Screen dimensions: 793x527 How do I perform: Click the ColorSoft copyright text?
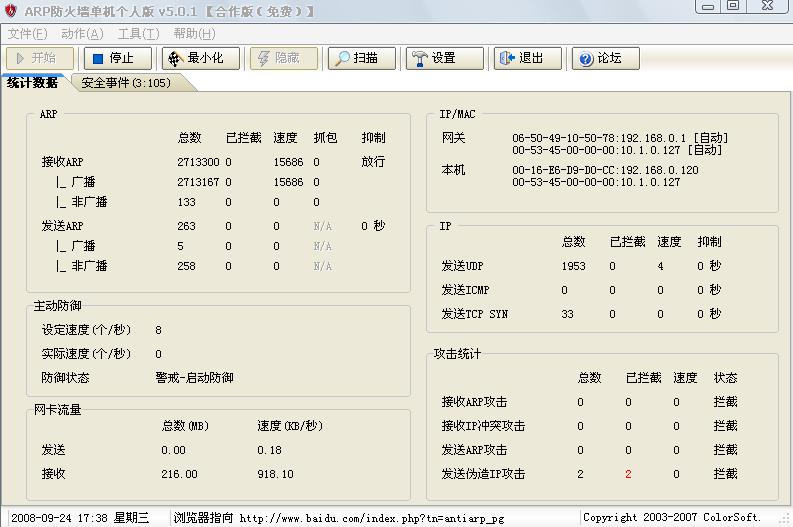coord(671,518)
